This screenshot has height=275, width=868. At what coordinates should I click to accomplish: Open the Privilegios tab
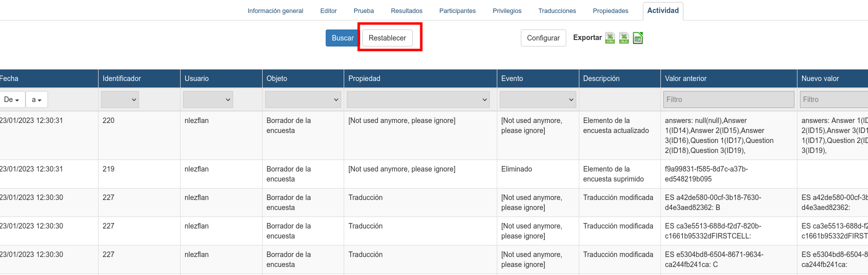point(507,11)
